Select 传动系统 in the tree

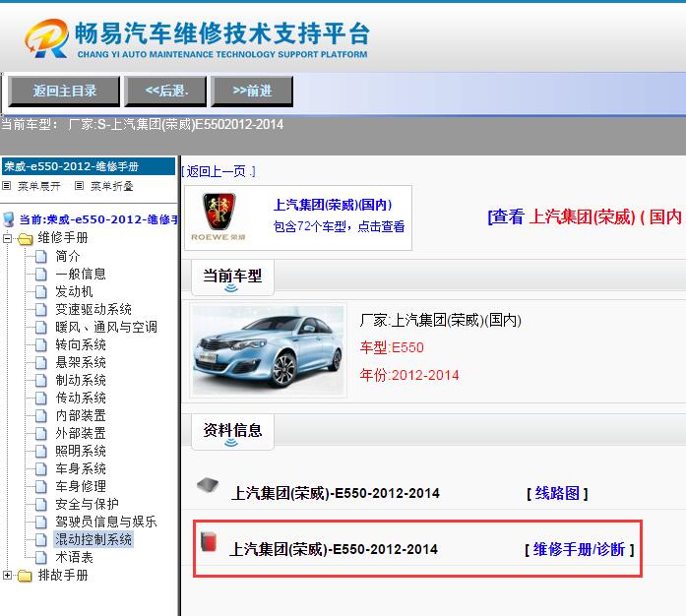[x=81, y=398]
